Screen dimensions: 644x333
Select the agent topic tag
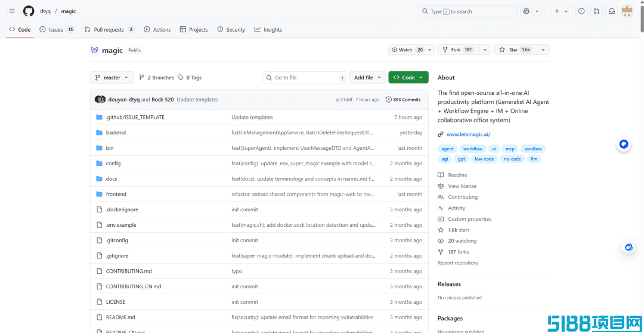448,149
